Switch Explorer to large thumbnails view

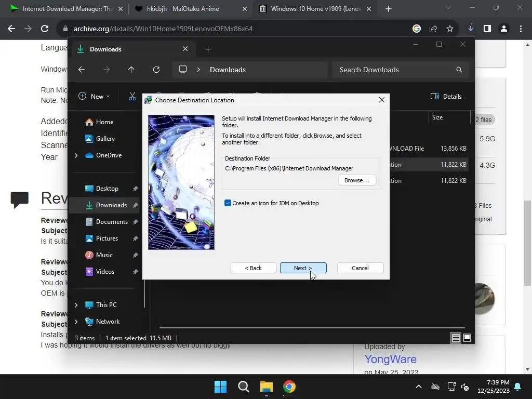pyautogui.click(x=467, y=338)
